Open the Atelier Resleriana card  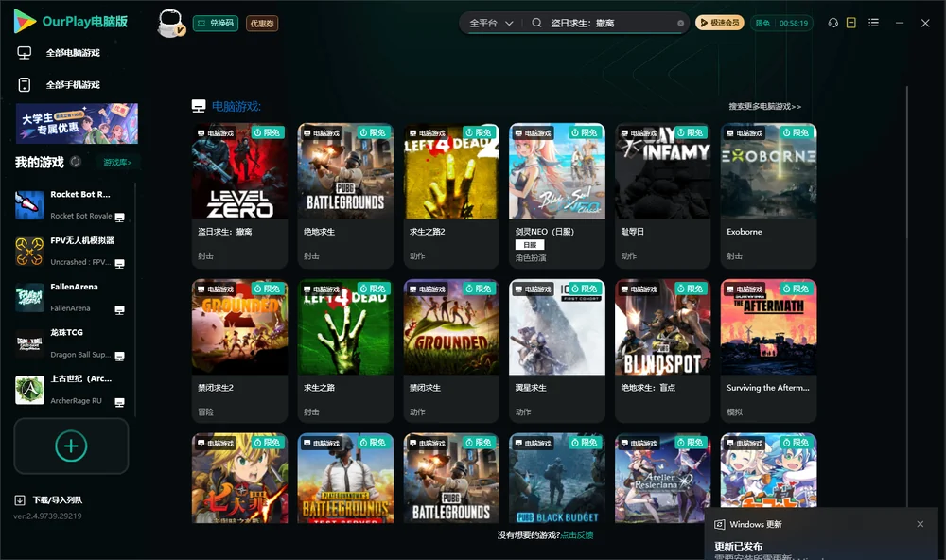coord(662,478)
